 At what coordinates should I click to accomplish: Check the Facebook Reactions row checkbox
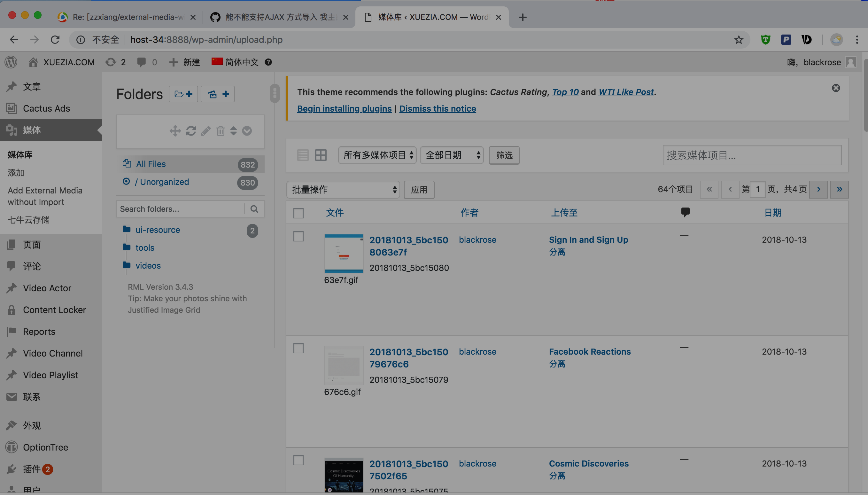pyautogui.click(x=298, y=348)
